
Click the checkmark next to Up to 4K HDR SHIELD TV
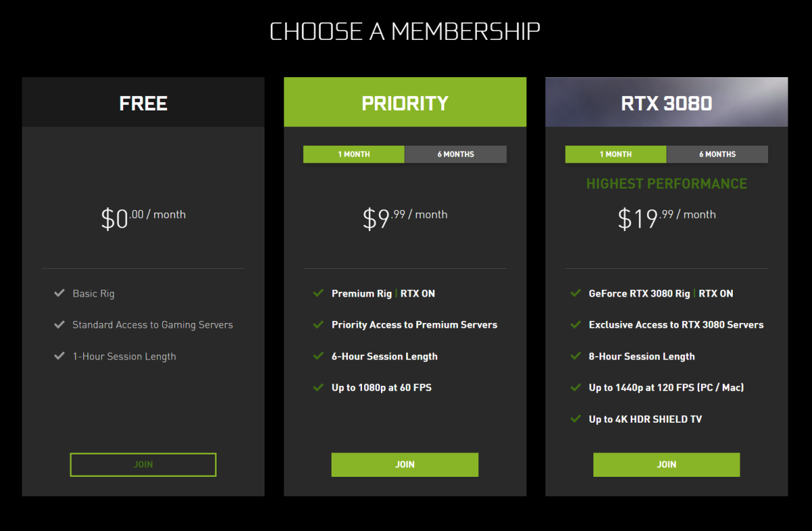pos(576,419)
